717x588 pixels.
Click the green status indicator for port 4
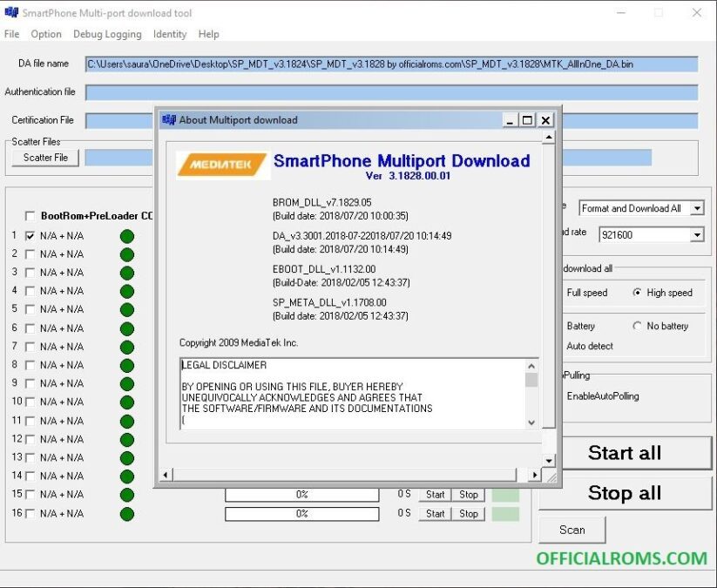[x=127, y=291]
